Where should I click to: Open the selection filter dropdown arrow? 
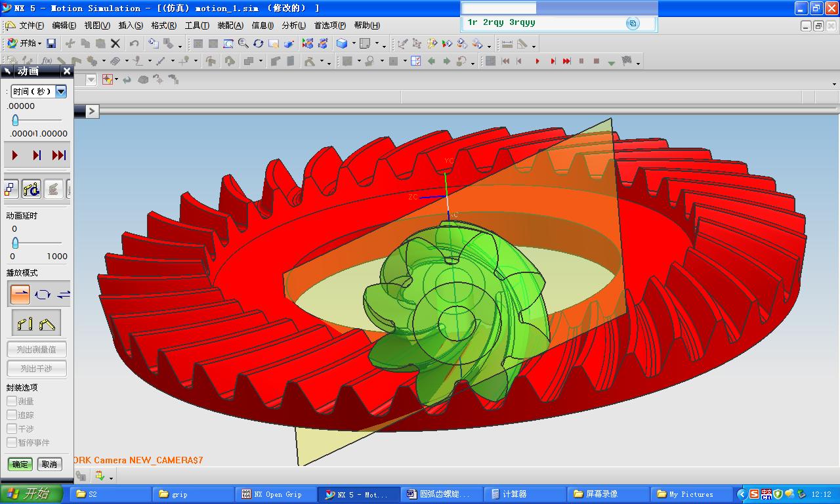pyautogui.click(x=117, y=79)
